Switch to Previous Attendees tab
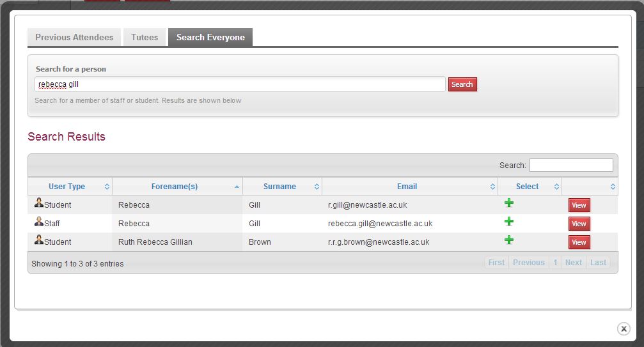This screenshot has height=347, width=644. tap(74, 37)
